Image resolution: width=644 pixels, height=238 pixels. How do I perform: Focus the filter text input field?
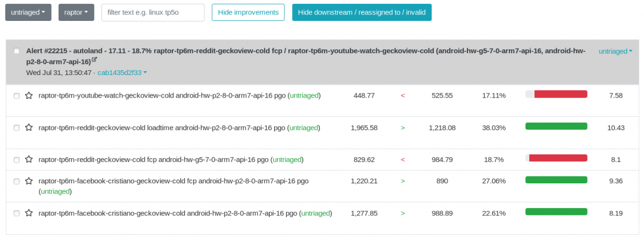(153, 12)
